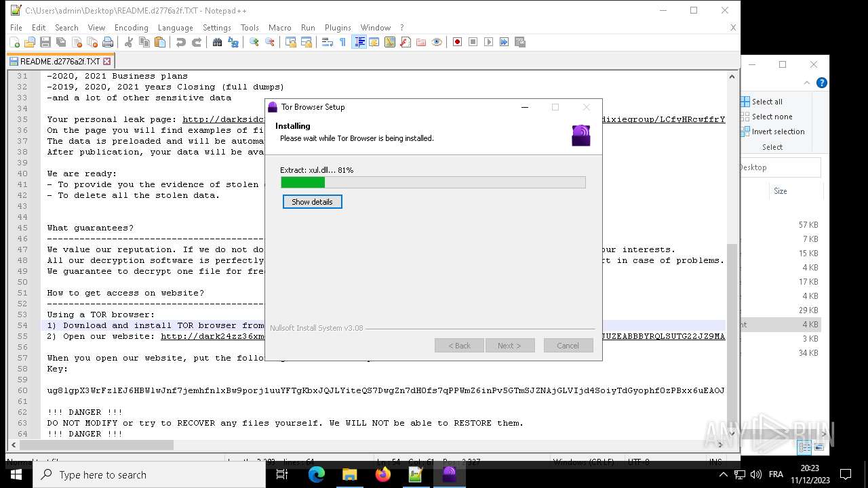Click the Tor Browser taskbar icon

pos(449,474)
